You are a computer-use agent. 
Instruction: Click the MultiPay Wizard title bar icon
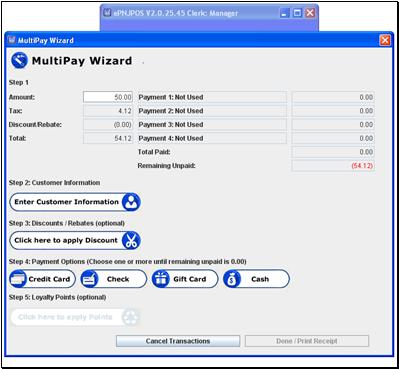tap(12, 40)
